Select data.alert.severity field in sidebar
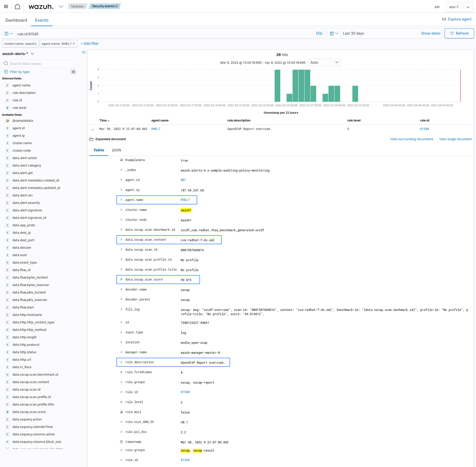Viewport: 476px width, 467px height. [26, 203]
